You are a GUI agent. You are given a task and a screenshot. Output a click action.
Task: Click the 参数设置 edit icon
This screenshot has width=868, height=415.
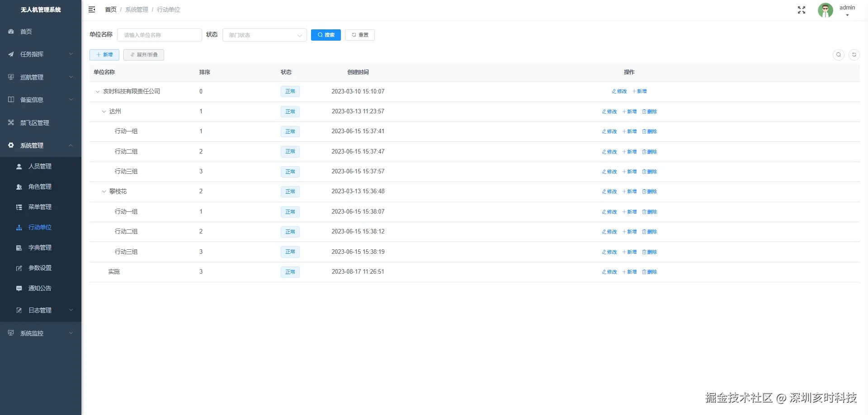coord(19,268)
